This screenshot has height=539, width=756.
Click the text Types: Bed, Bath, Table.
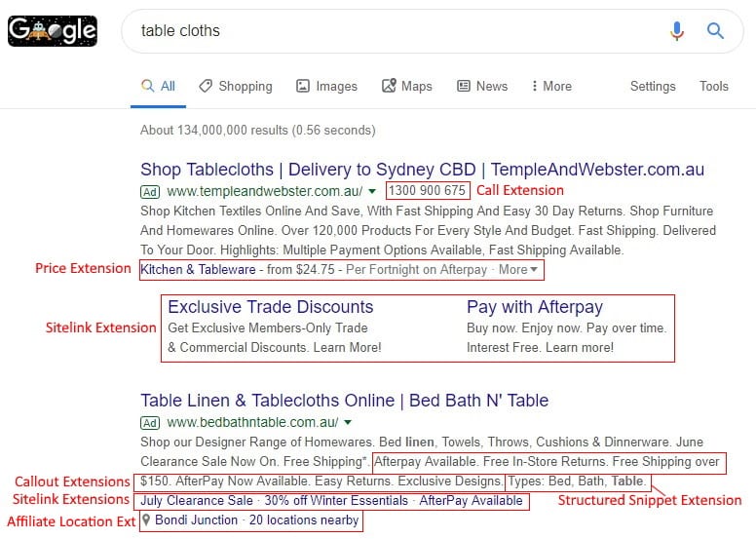point(577,481)
